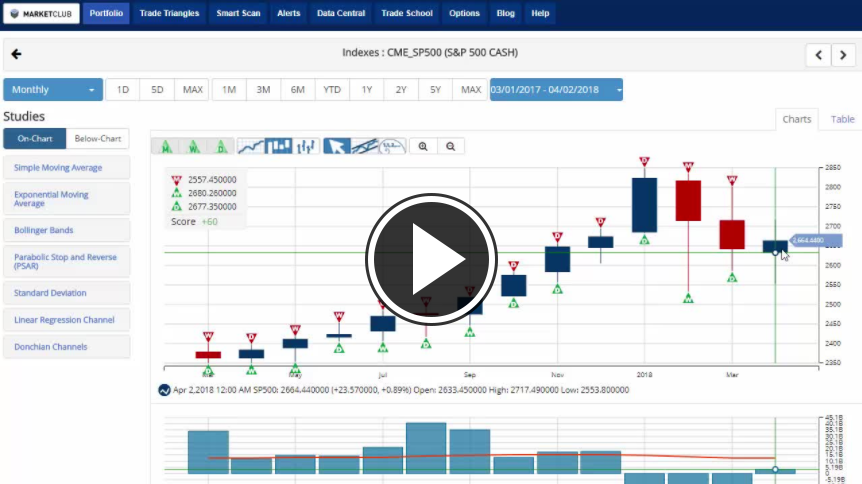This screenshot has width=862, height=484.
Task: Toggle the Daily trade triangle icon
Action: pyautogui.click(x=221, y=146)
